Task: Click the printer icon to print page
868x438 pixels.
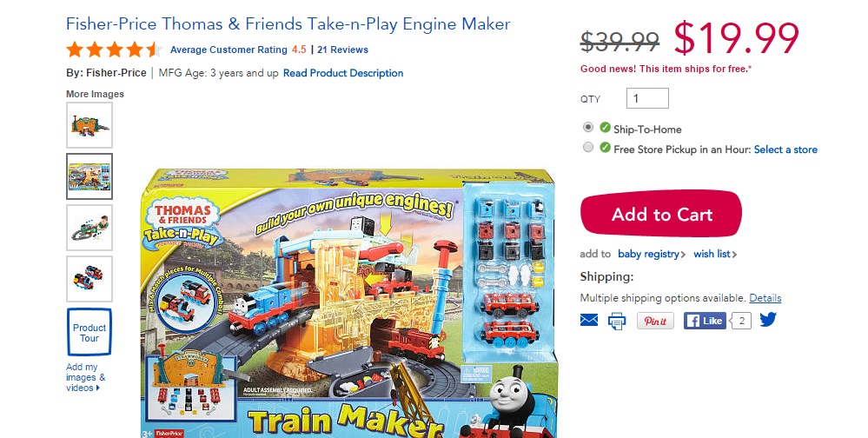Action: point(617,321)
